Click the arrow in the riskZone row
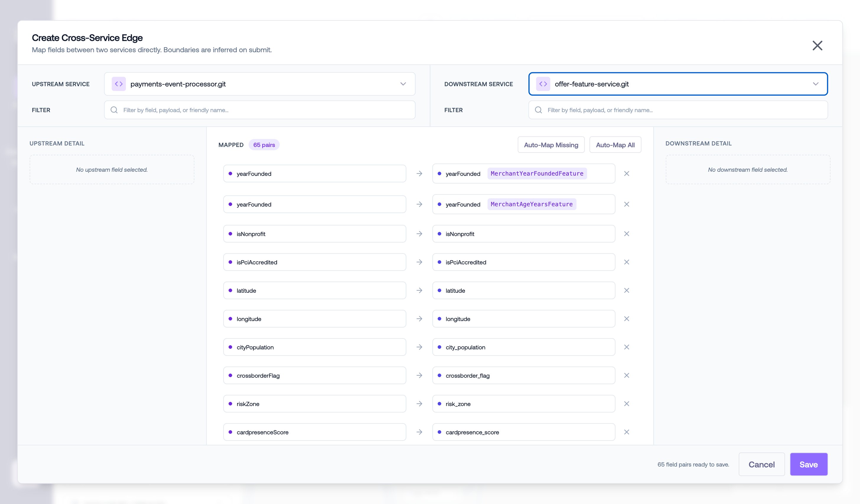The height and width of the screenshot is (504, 860). tap(419, 404)
